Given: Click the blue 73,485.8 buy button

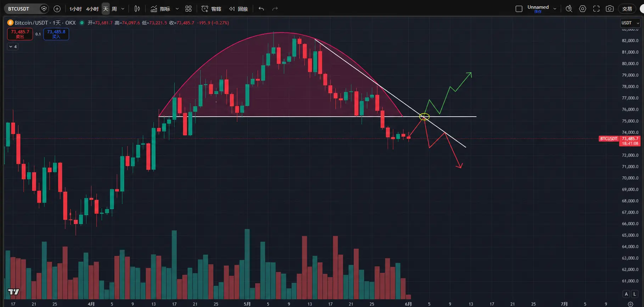Looking at the screenshot, I should click(56, 34).
